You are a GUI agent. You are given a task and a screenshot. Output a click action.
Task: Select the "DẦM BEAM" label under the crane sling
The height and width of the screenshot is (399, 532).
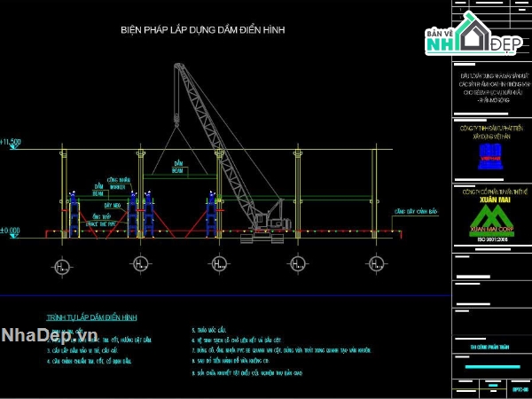tap(178, 168)
